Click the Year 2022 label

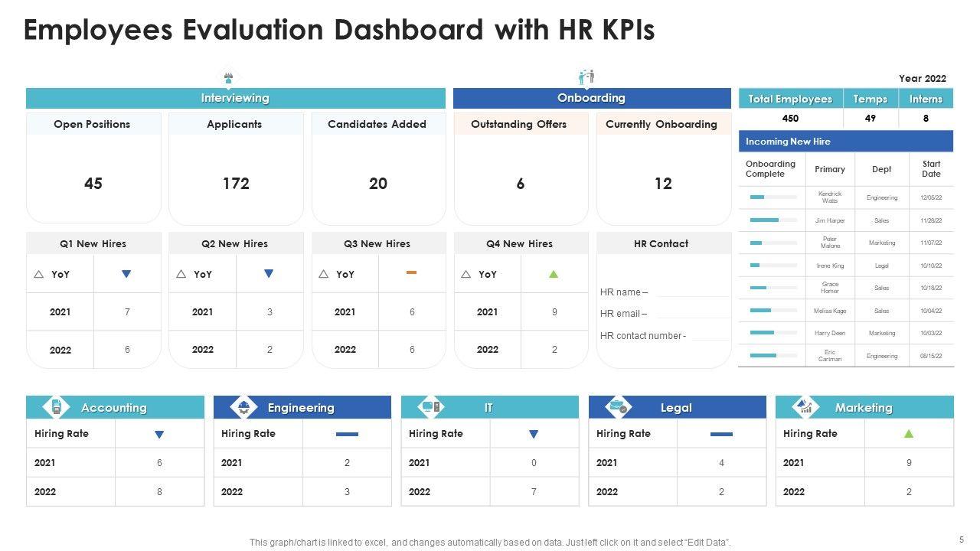[x=923, y=78]
